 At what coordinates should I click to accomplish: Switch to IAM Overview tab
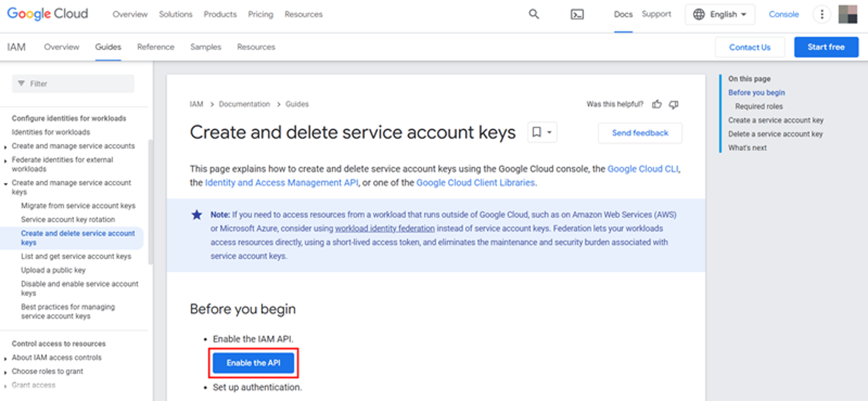tap(62, 47)
